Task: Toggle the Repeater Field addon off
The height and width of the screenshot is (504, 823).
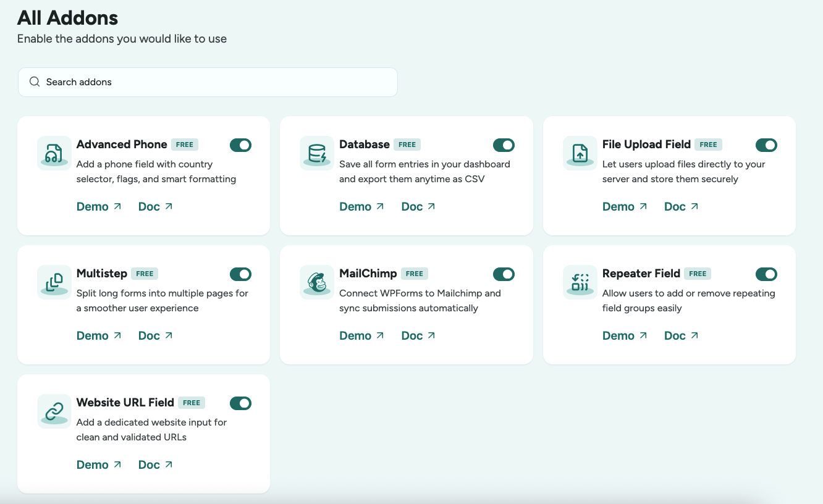Action: pyautogui.click(x=767, y=274)
